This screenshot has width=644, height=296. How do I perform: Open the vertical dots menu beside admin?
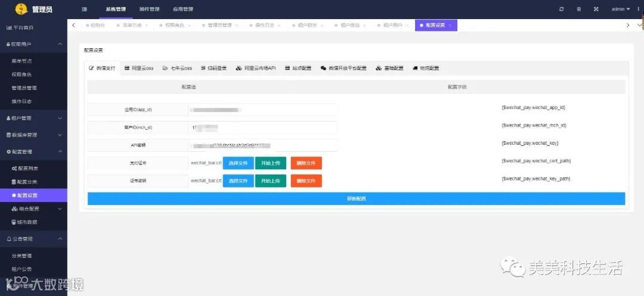coord(638,9)
